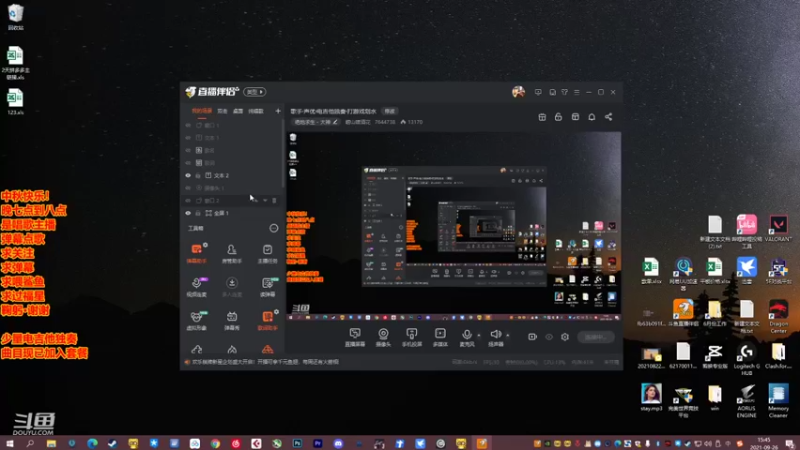Click the scrolling announcement in the status bar
The image size is (800, 450).
click(x=264, y=362)
